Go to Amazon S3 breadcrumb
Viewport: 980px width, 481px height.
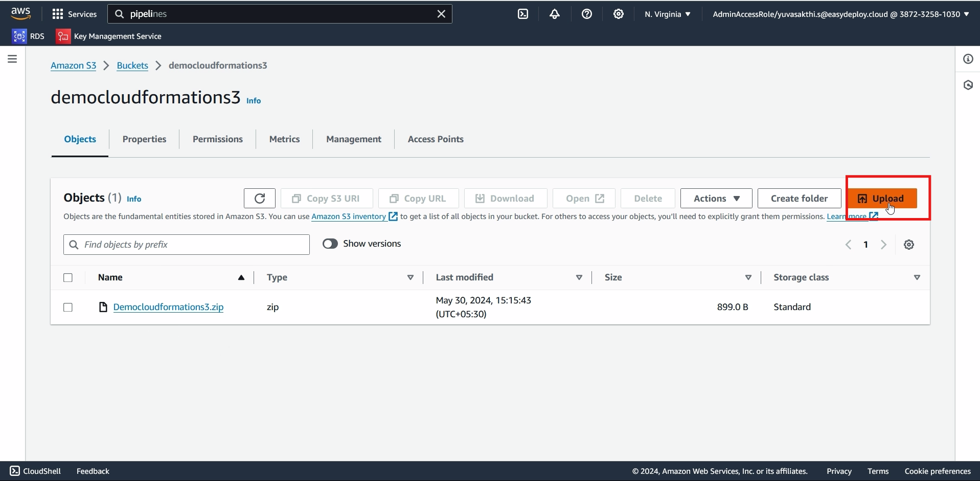point(74,65)
